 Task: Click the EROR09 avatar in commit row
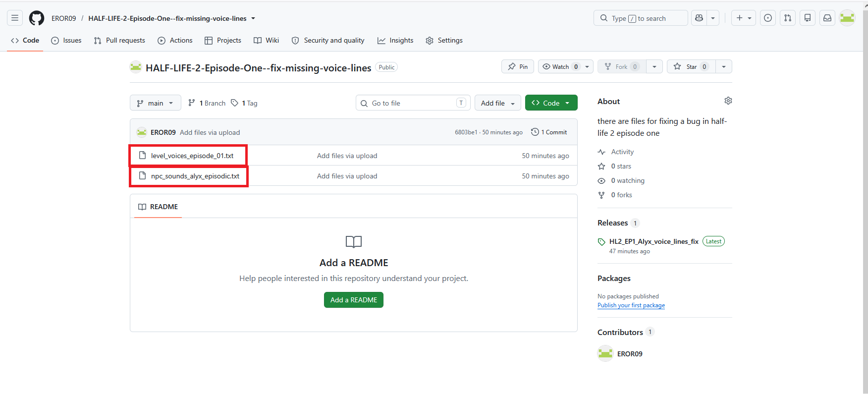coord(142,132)
